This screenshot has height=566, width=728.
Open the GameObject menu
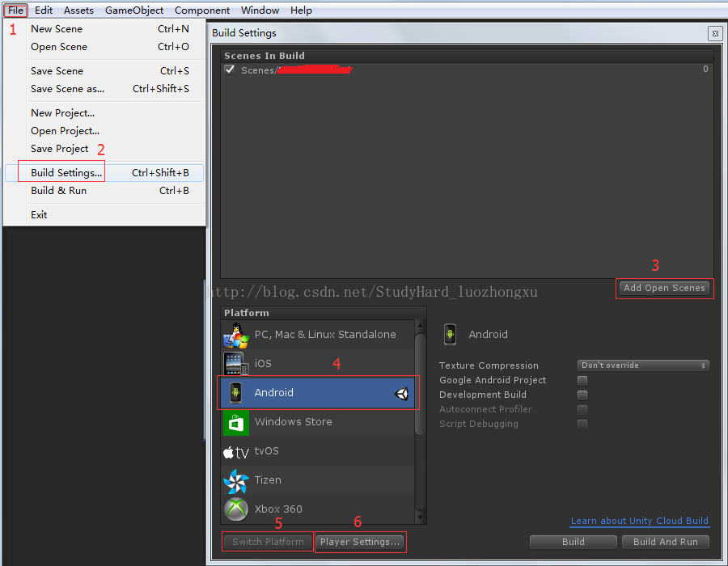pos(134,11)
